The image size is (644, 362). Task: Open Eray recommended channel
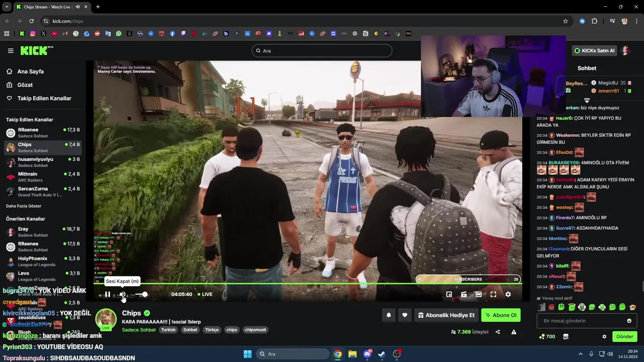point(43,232)
